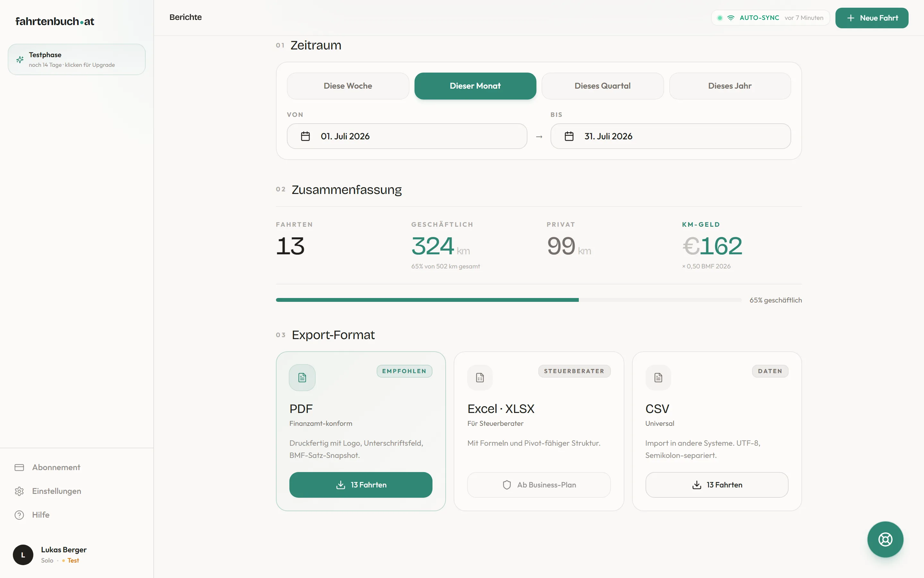The image size is (924, 578).
Task: Click the 'Universal' subtitle in CSV card
Action: (x=659, y=423)
